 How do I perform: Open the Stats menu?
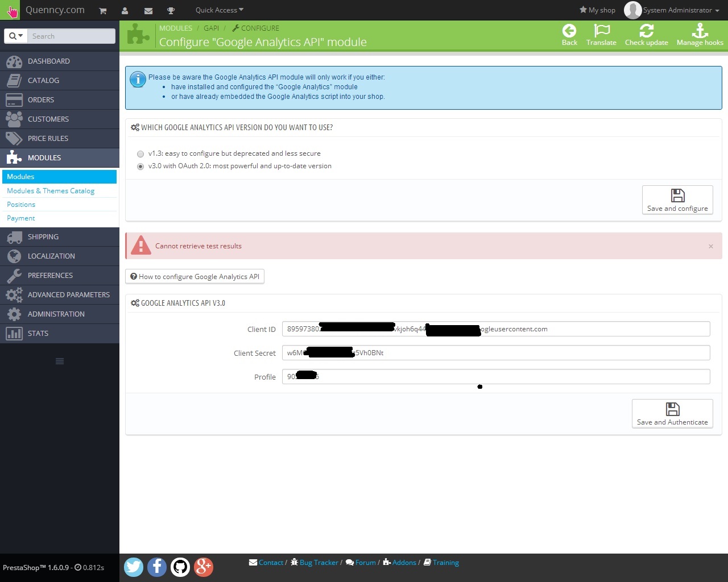[60, 333]
